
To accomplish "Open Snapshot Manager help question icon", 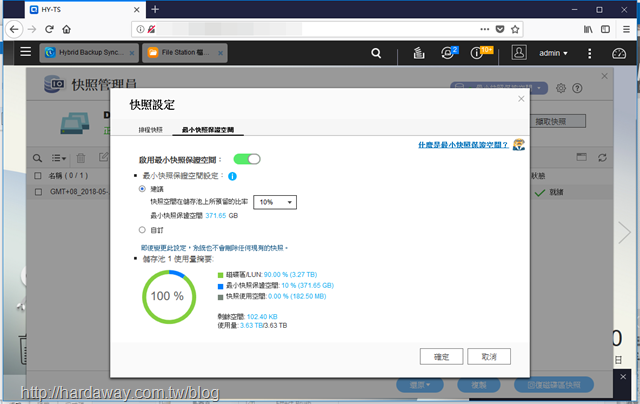I will (x=577, y=88).
